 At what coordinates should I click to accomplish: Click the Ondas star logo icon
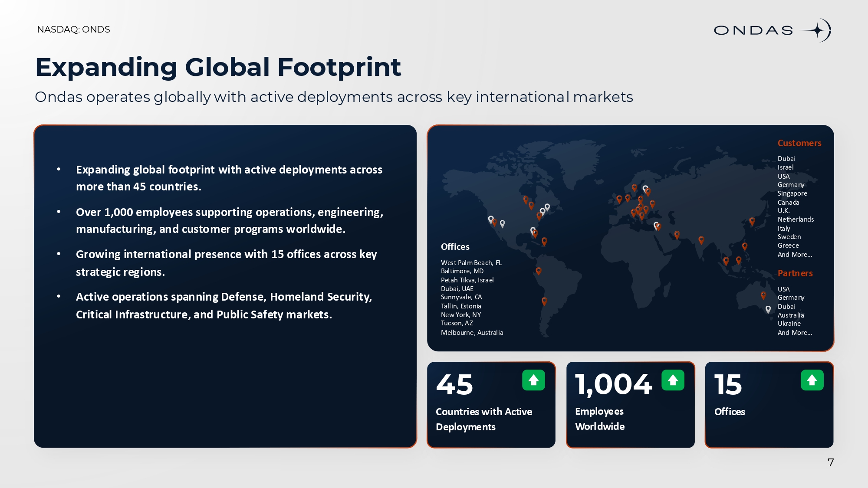[816, 30]
